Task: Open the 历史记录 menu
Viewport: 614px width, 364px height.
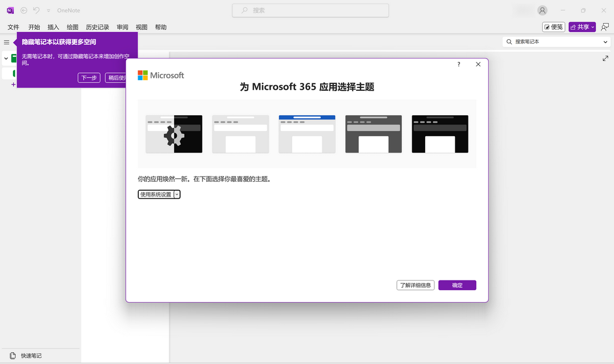Action: 97,27
